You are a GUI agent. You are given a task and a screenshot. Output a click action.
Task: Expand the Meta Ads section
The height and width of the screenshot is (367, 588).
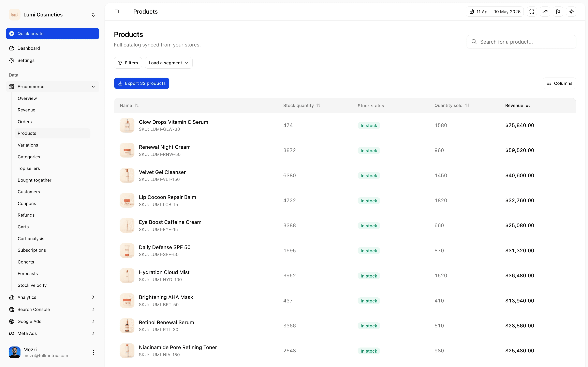click(x=53, y=333)
